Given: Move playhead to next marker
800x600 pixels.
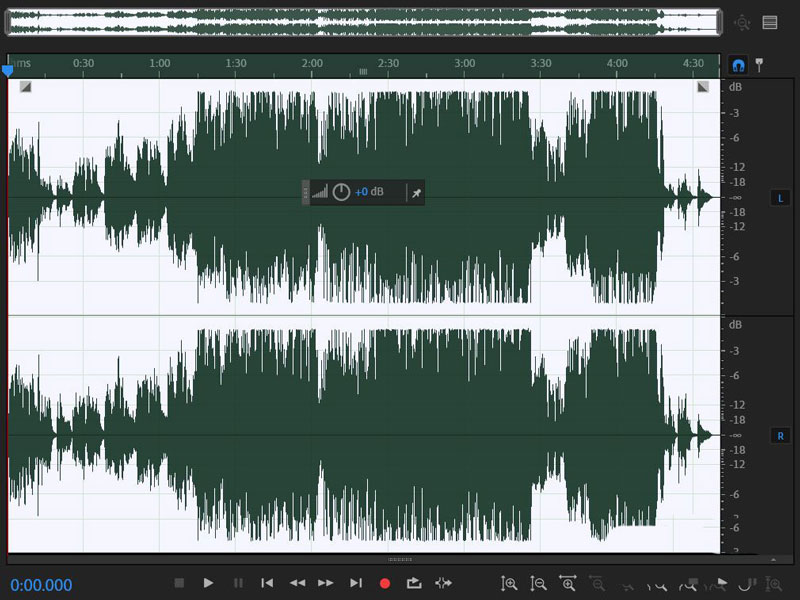Looking at the screenshot, I should (x=356, y=583).
